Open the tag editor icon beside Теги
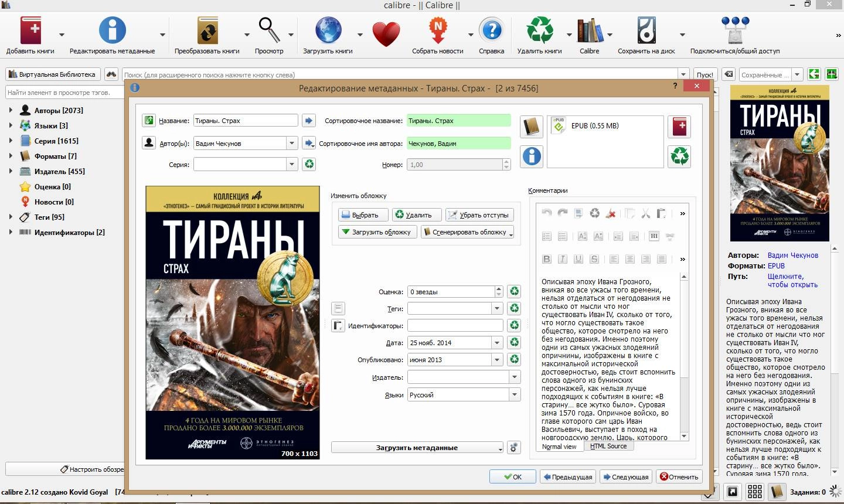Viewport: 844px width, 504px height. (x=338, y=308)
